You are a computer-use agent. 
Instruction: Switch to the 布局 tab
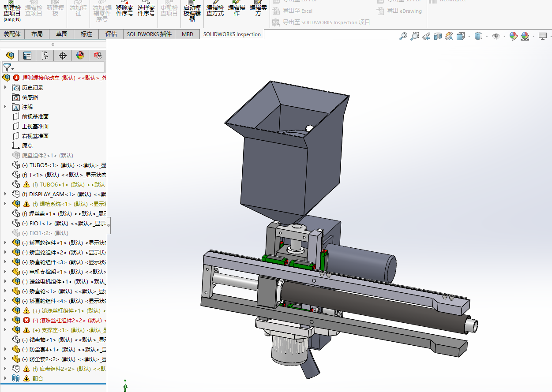pos(37,34)
